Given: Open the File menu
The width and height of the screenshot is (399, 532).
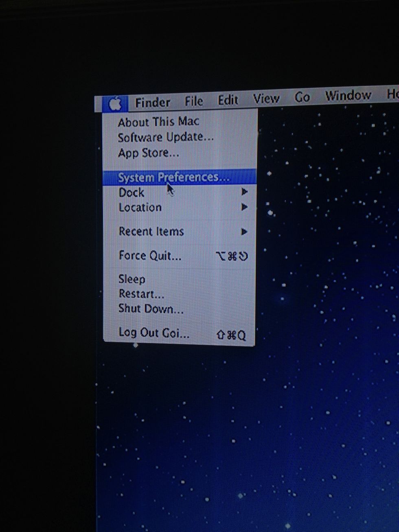Looking at the screenshot, I should click(x=193, y=101).
